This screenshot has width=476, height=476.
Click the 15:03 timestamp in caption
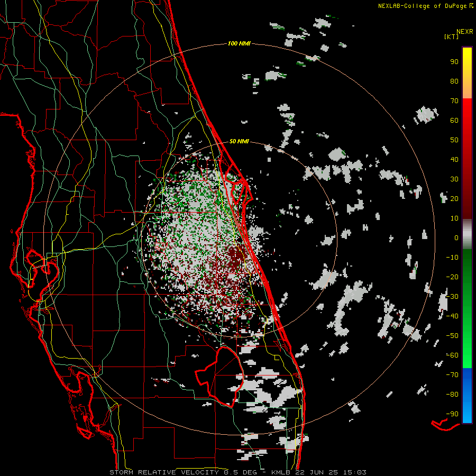tap(355, 472)
